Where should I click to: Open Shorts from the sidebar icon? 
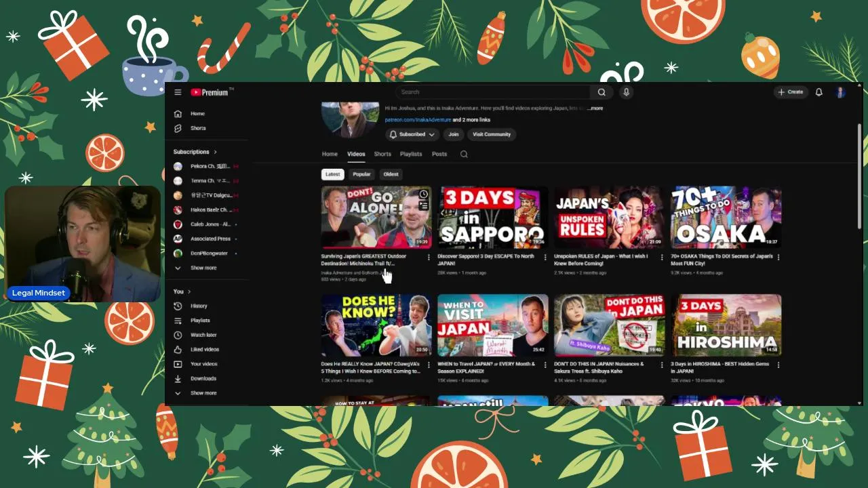coord(178,128)
